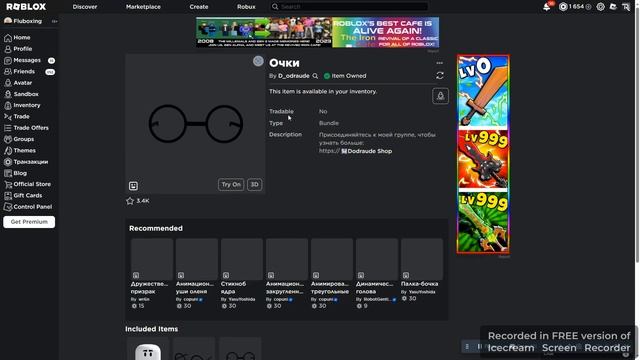Open recommended item Динамичес... голова
640x360 pixels.
pyautogui.click(x=377, y=273)
